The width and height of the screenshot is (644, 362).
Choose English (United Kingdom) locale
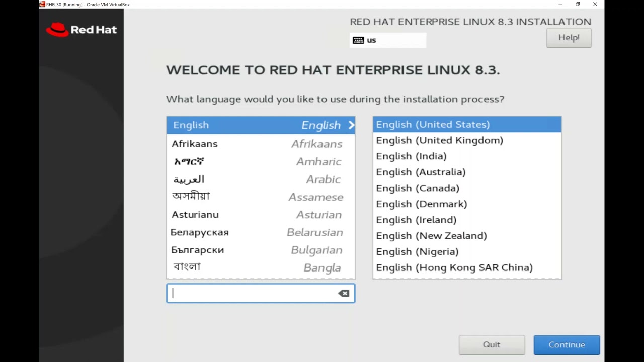[x=467, y=140]
